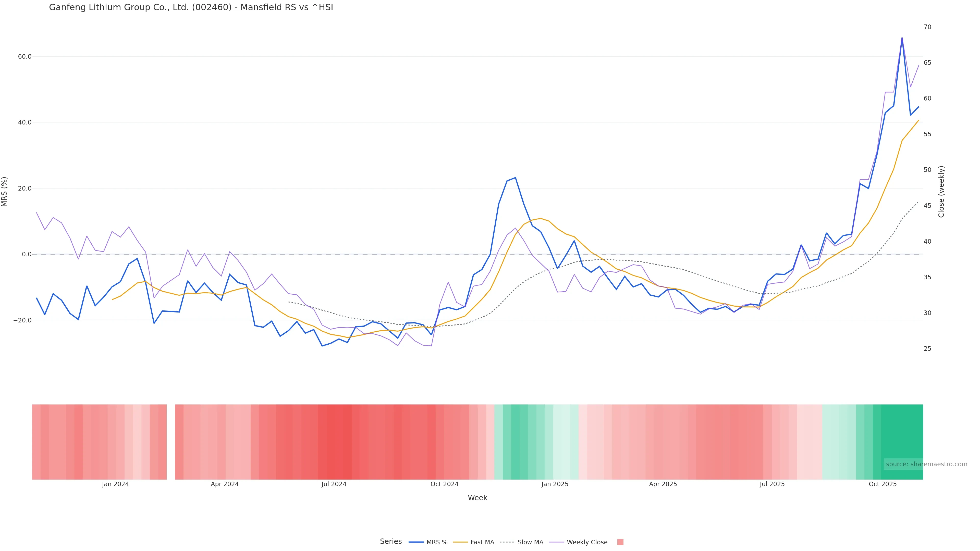Click the orange Fast MA line icon in legend
980x551 pixels.
coord(460,542)
